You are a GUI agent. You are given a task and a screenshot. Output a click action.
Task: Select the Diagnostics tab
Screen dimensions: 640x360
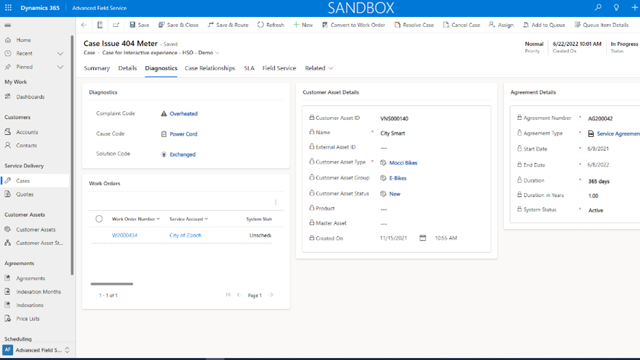(x=161, y=68)
